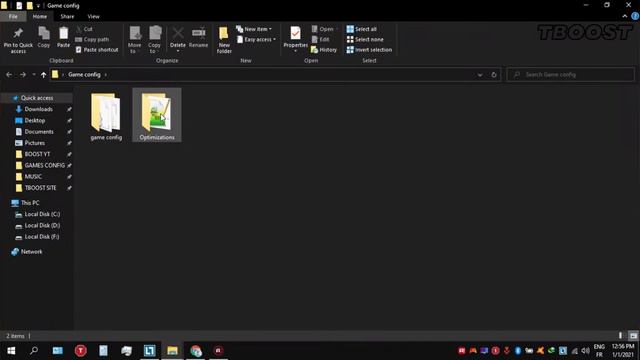Click the Copy ribbon icon
Image resolution: width=640 pixels, height=360 pixels.
point(44,38)
